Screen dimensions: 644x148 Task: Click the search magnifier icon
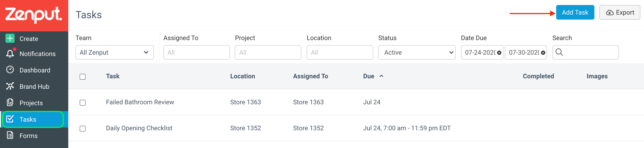pyautogui.click(x=559, y=52)
